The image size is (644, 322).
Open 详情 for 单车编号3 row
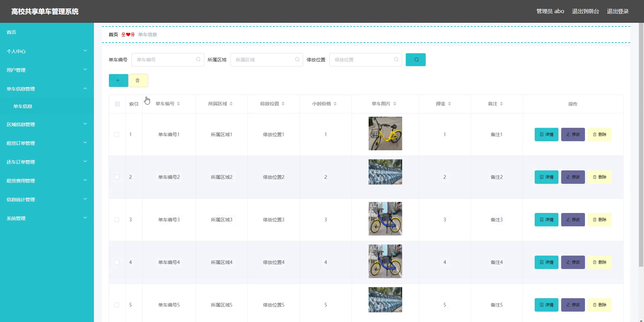click(546, 220)
